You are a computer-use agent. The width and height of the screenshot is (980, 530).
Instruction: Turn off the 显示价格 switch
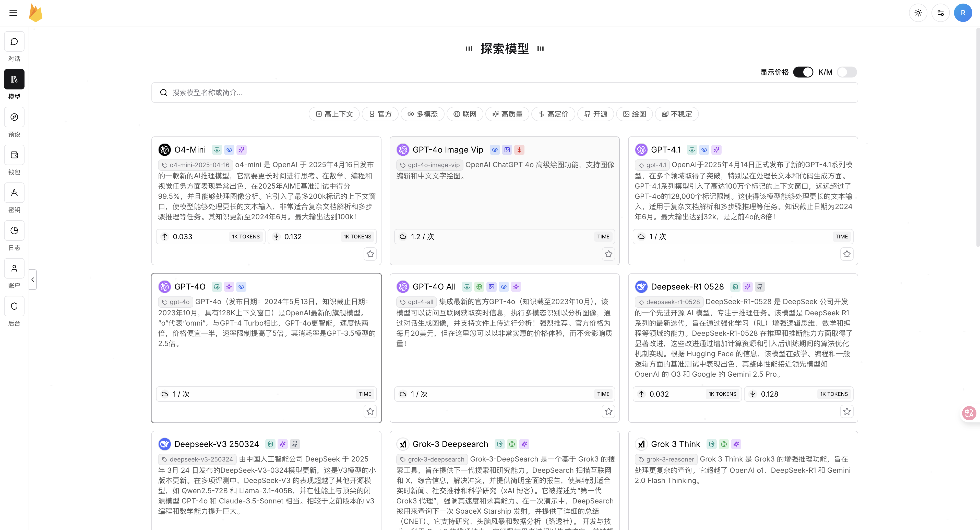pos(803,72)
